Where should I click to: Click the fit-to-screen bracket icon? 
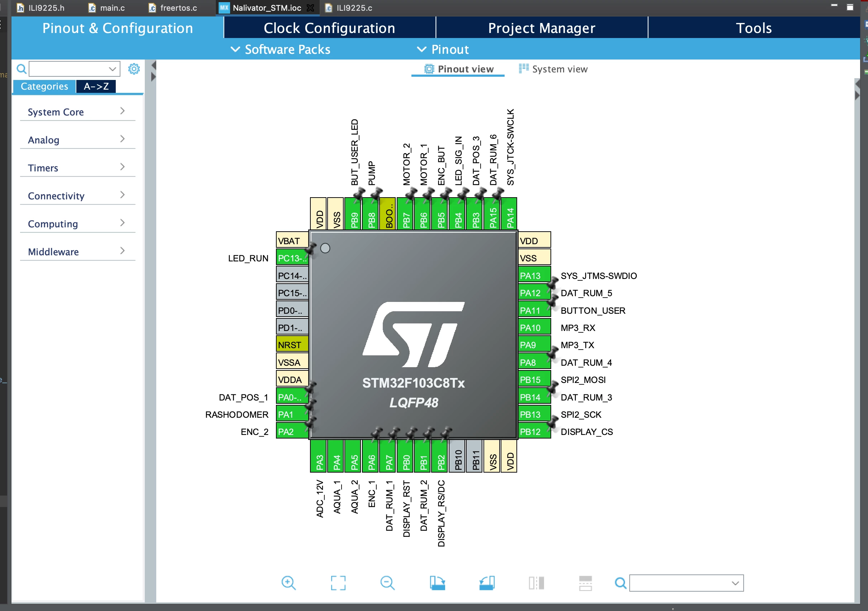click(x=338, y=583)
